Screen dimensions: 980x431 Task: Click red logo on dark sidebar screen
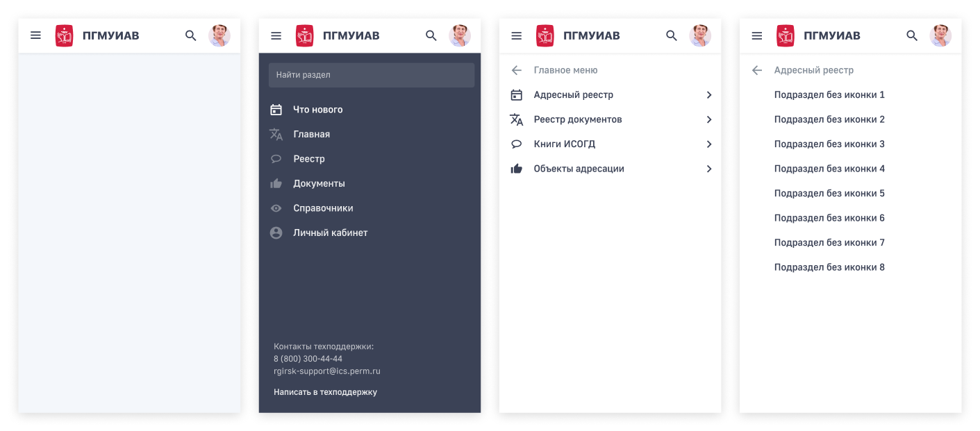click(x=304, y=35)
